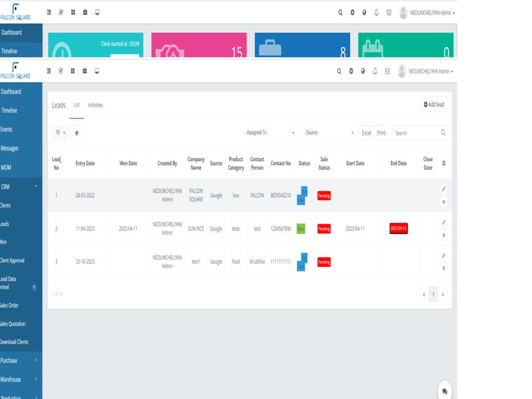Open the Source filter dropdown
Image resolution: width=532 pixels, height=399 pixels.
point(327,132)
